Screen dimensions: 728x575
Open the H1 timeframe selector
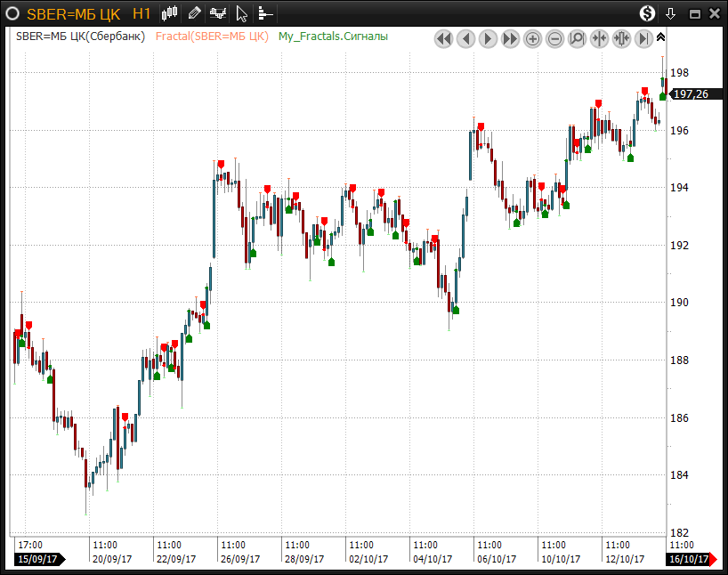coord(142,13)
